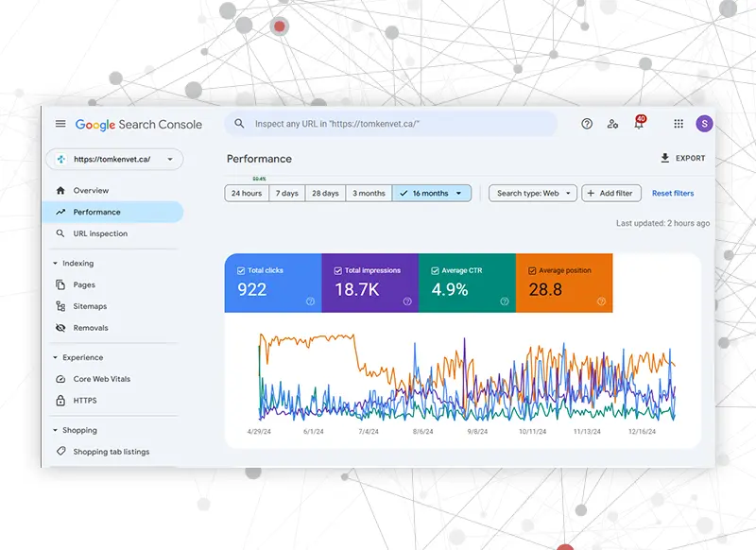Go to Overview in the sidebar
The image size is (756, 550).
[x=91, y=191]
